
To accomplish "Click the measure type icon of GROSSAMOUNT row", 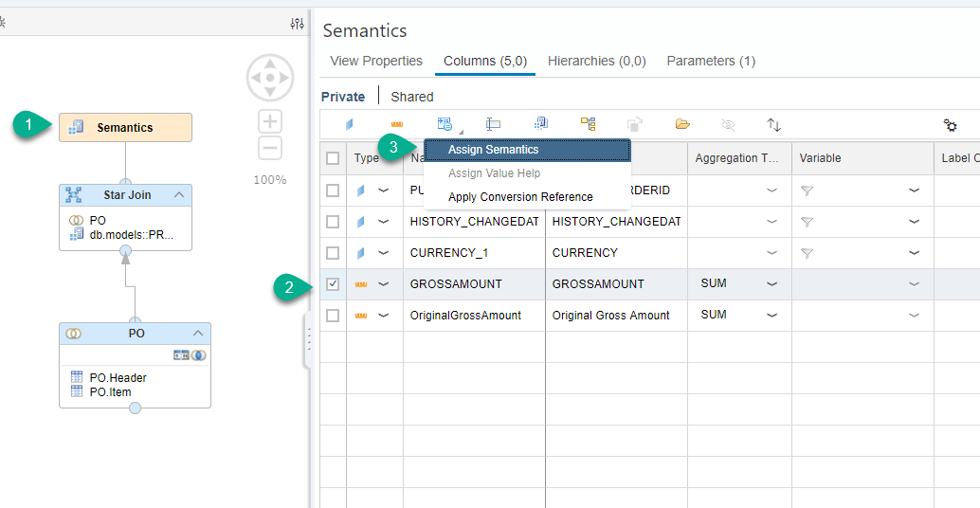I will pyautogui.click(x=360, y=284).
